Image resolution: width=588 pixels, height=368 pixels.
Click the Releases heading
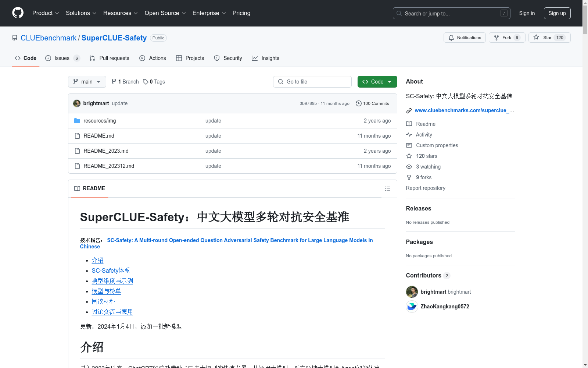419,208
